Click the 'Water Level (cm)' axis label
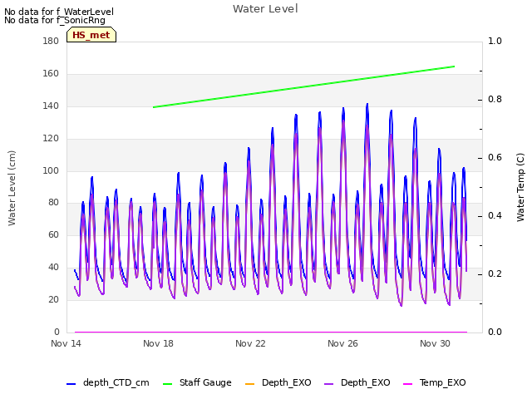This screenshot has height=399, width=532. point(12,189)
